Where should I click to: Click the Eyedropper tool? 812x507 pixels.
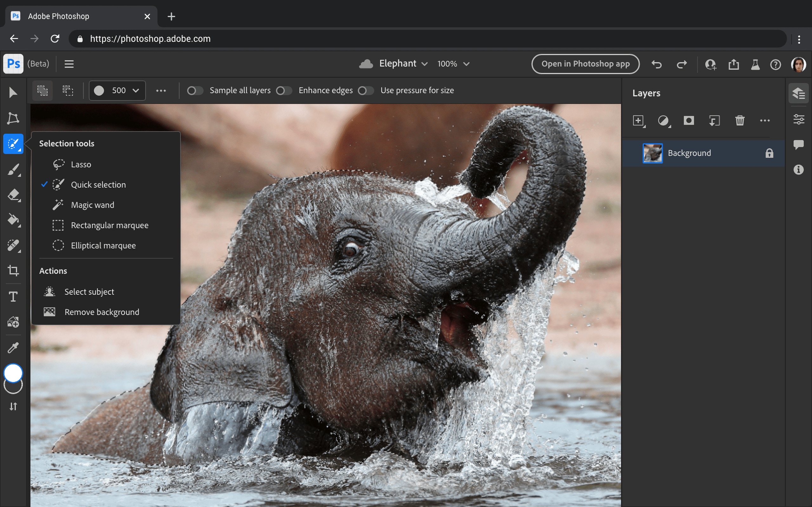pos(13,348)
